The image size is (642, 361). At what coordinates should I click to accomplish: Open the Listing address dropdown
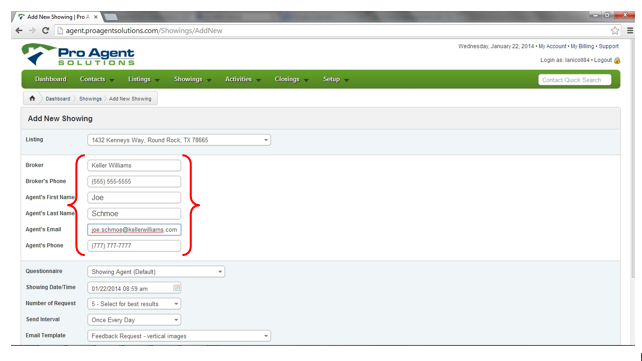pyautogui.click(x=179, y=140)
